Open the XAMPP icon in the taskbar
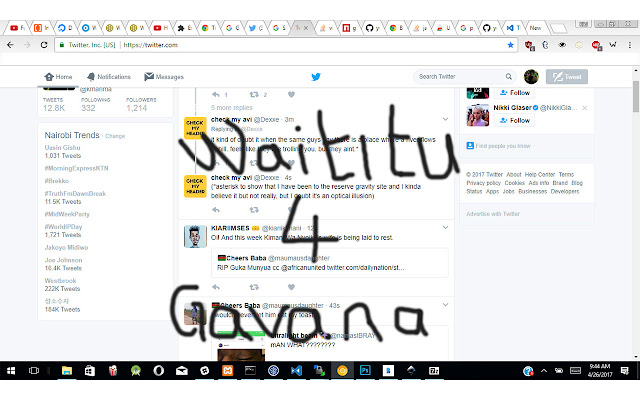 227,370
